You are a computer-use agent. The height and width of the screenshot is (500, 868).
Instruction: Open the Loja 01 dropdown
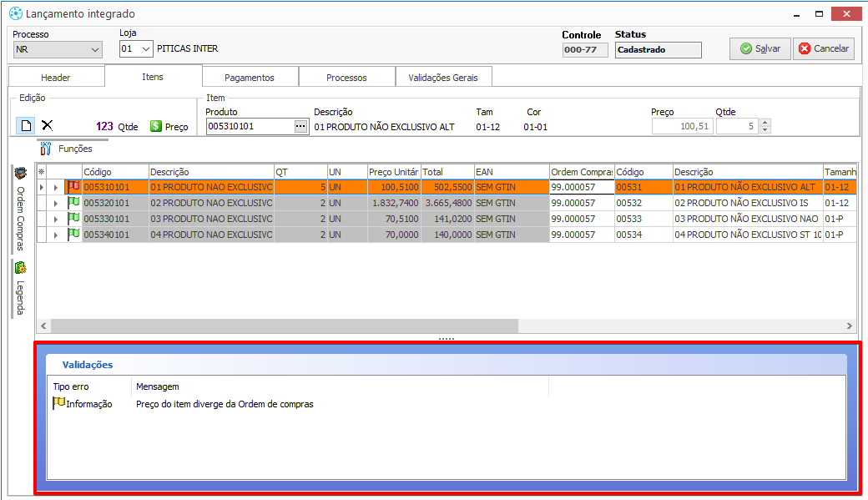coord(146,49)
